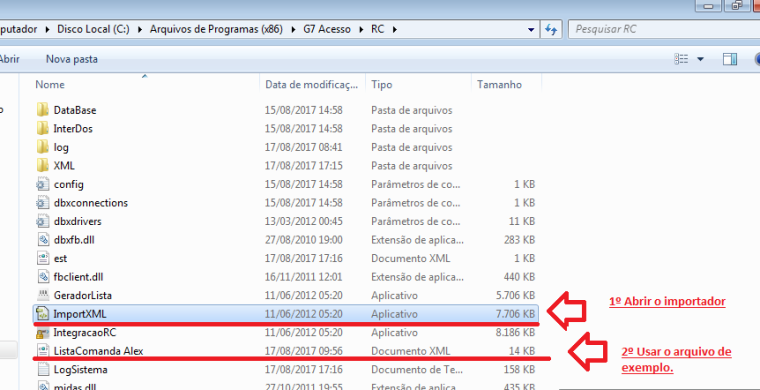Click the dbxfb.dll file icon
The width and height of the screenshot is (760, 390).
click(x=43, y=239)
